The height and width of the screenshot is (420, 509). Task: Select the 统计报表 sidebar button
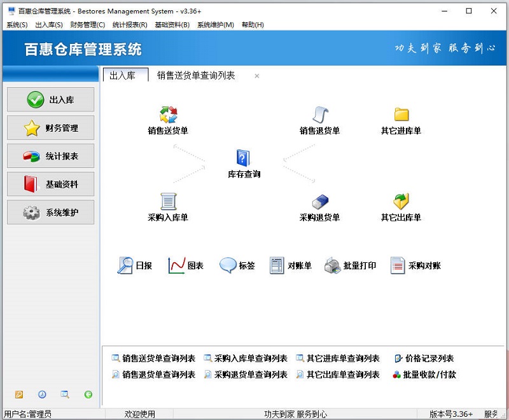(x=50, y=156)
